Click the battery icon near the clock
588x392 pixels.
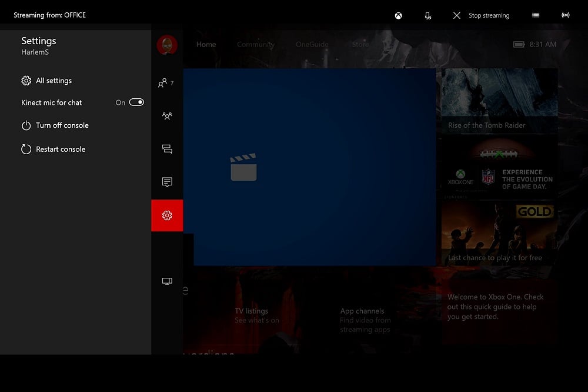tap(519, 45)
